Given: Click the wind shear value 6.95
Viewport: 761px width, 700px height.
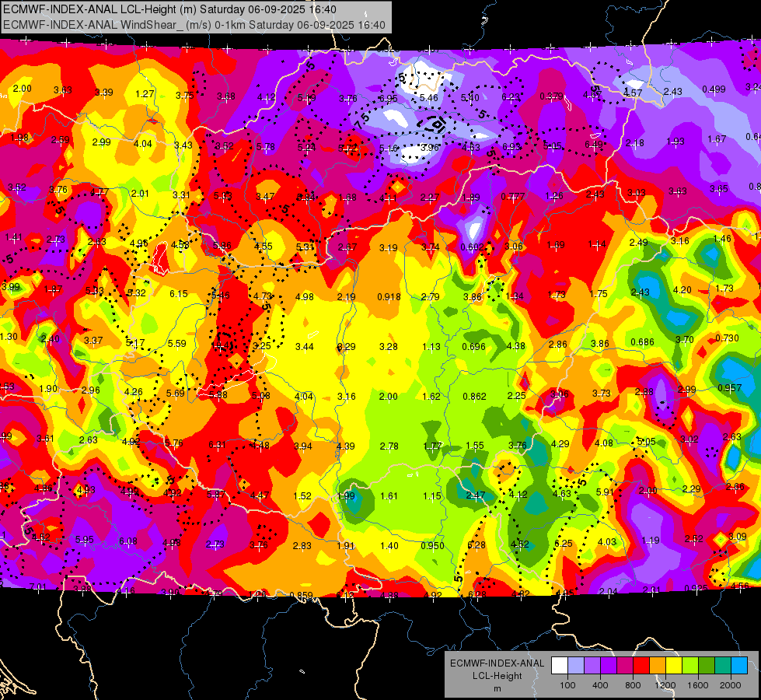Looking at the screenshot, I should pyautogui.click(x=388, y=98).
